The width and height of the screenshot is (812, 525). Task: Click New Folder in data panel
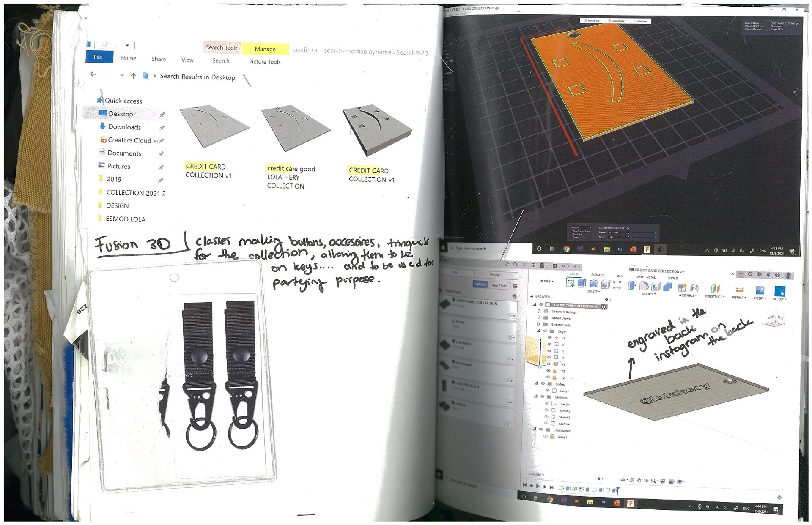pyautogui.click(x=499, y=285)
